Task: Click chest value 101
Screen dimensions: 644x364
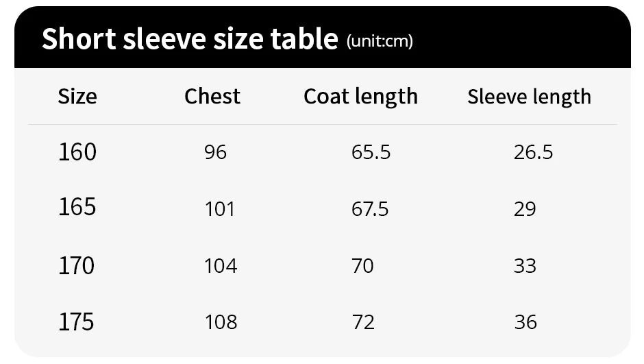Action: pos(220,208)
